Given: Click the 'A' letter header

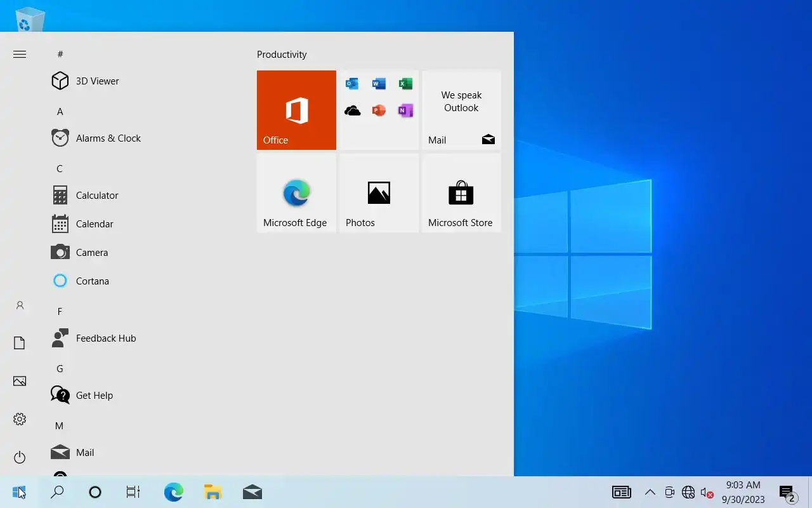Looking at the screenshot, I should 60,111.
